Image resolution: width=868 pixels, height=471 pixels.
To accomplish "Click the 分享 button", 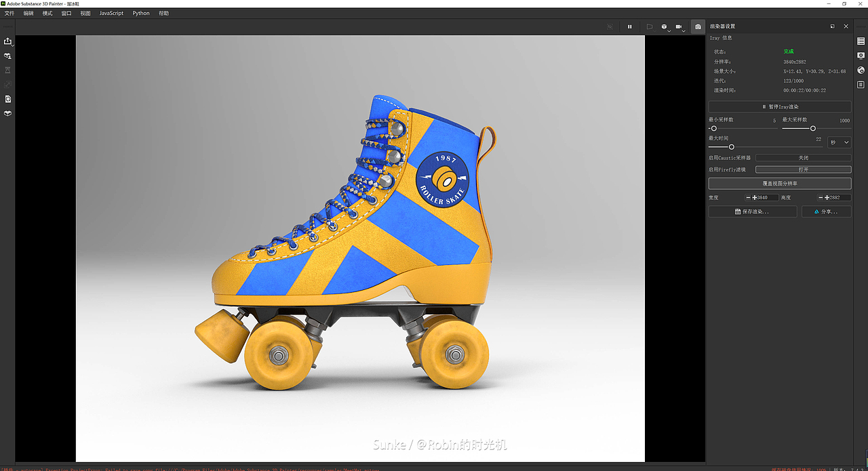I will [826, 211].
